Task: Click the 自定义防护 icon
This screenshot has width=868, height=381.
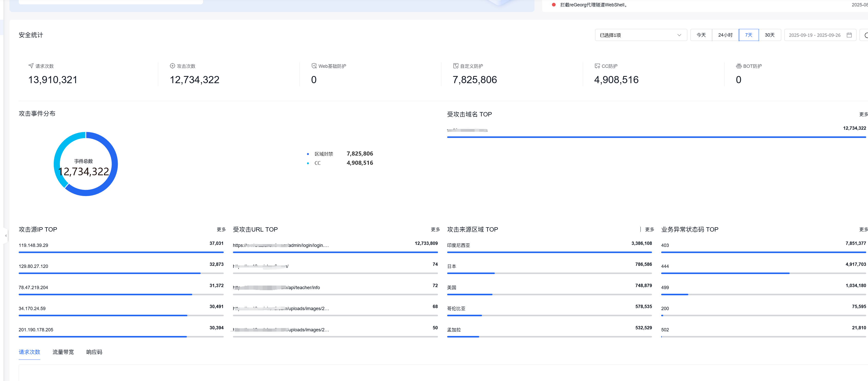Action: click(456, 66)
